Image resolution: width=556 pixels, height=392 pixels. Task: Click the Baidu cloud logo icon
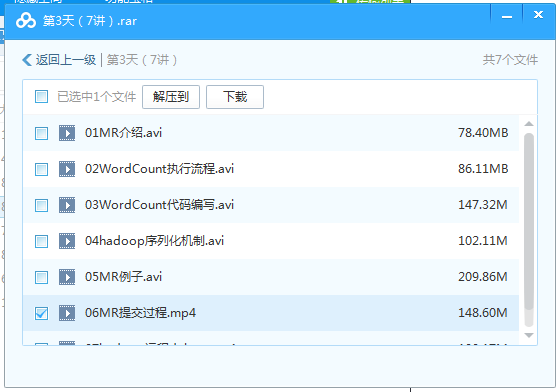26,21
